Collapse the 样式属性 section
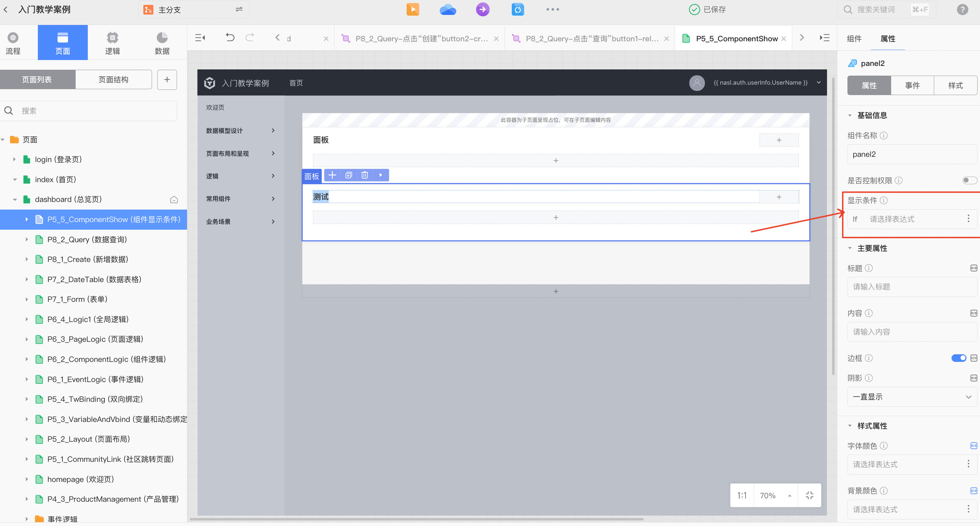Image resolution: width=980 pixels, height=526 pixels. [850, 426]
